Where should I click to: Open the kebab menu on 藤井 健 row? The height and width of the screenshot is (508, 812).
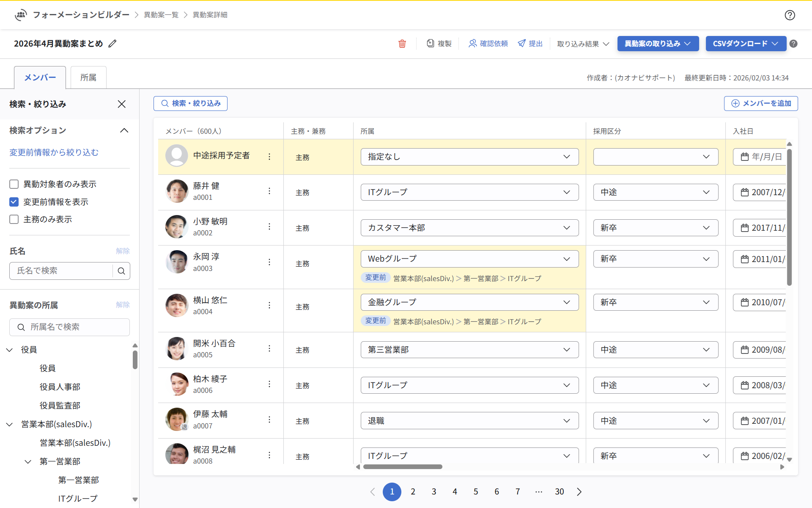(269, 191)
